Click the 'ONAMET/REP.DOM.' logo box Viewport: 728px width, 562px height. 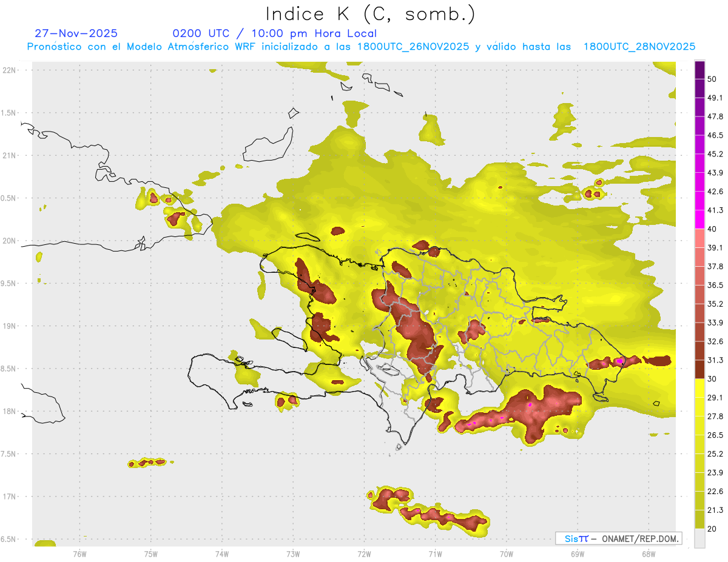tap(618, 538)
